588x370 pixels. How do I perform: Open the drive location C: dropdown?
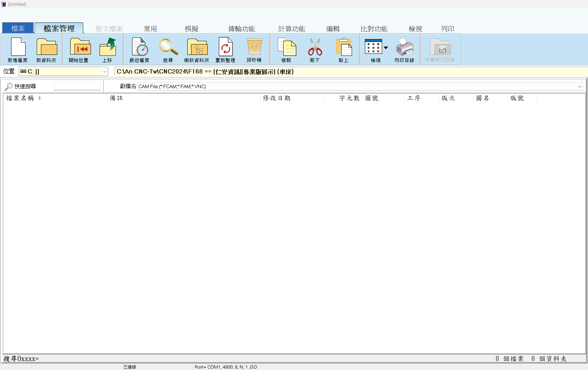(x=105, y=72)
